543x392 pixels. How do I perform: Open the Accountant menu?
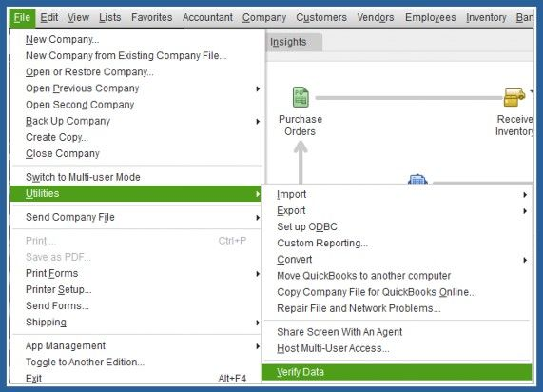(x=207, y=17)
